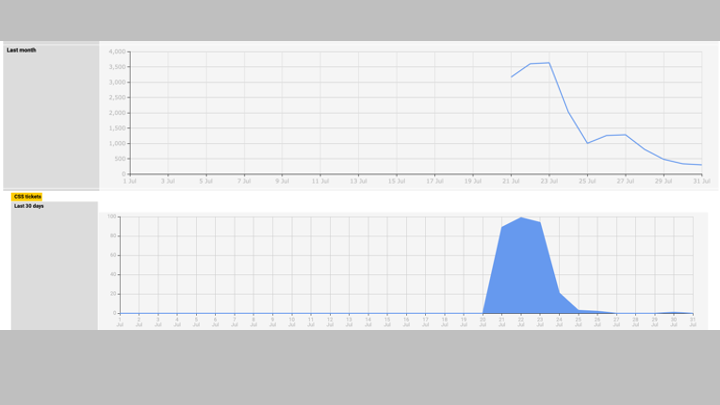The height and width of the screenshot is (405, 720).
Task: Select the Last 30 days heading
Action: 29,206
